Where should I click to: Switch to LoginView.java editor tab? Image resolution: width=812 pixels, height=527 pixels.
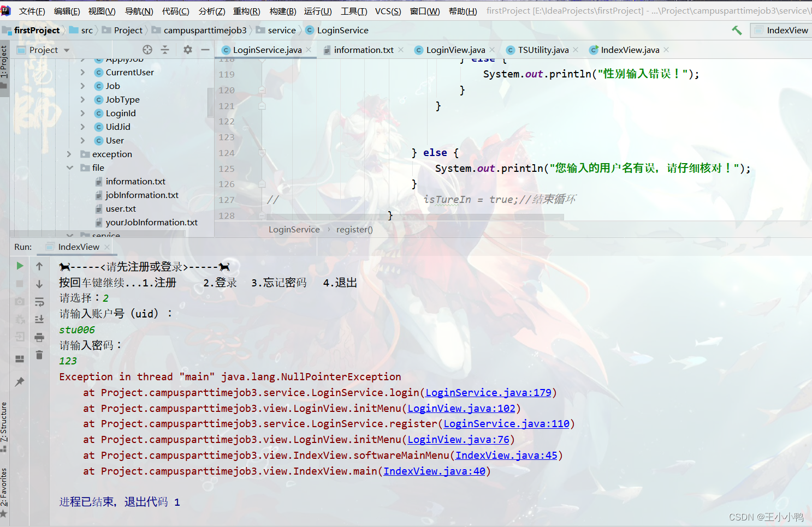coord(455,50)
